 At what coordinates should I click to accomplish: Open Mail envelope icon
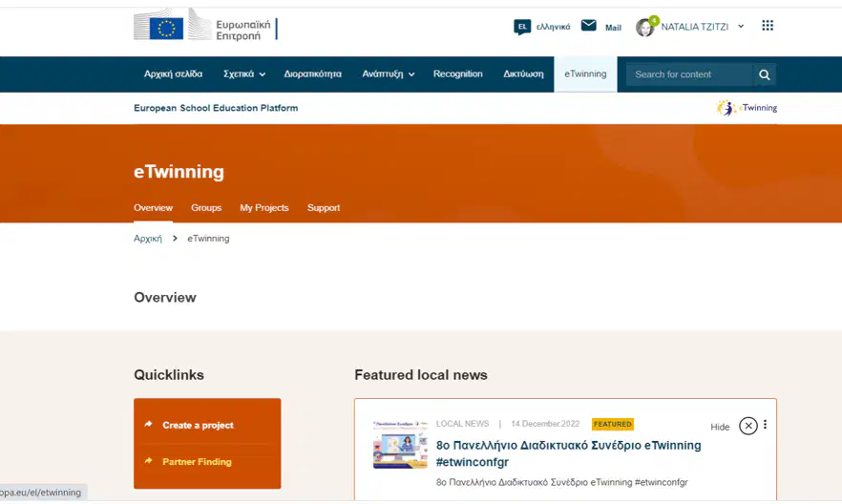tap(588, 25)
